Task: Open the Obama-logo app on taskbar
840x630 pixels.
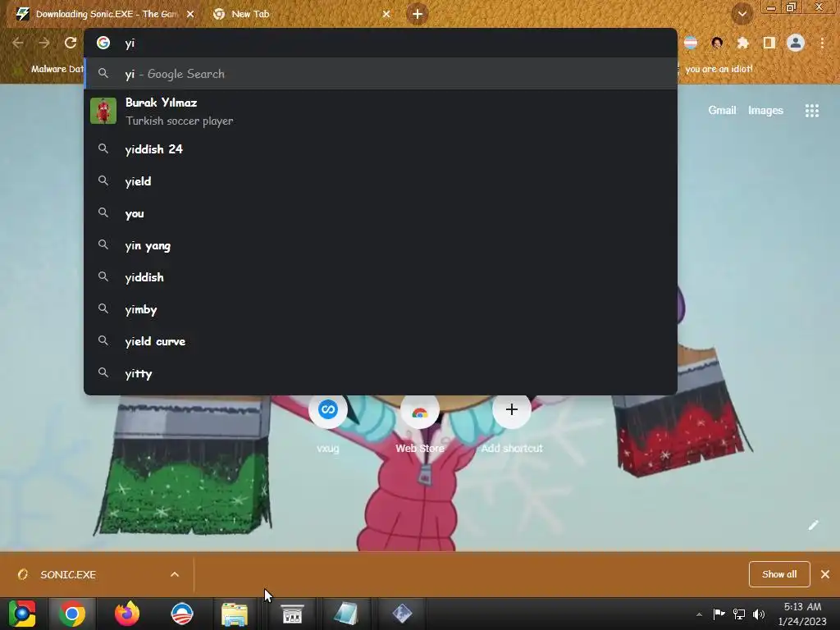Action: click(x=181, y=614)
